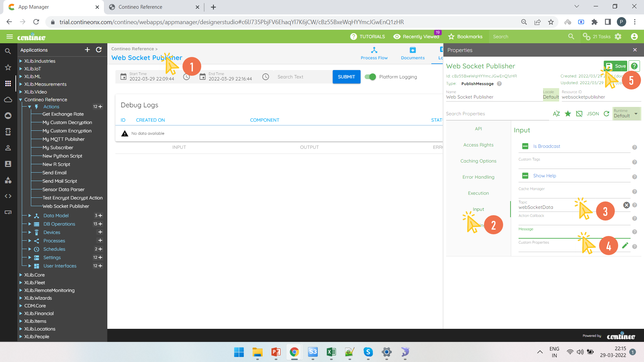The width and height of the screenshot is (644, 362).
Task: Open the Input properties section
Action: (x=478, y=209)
